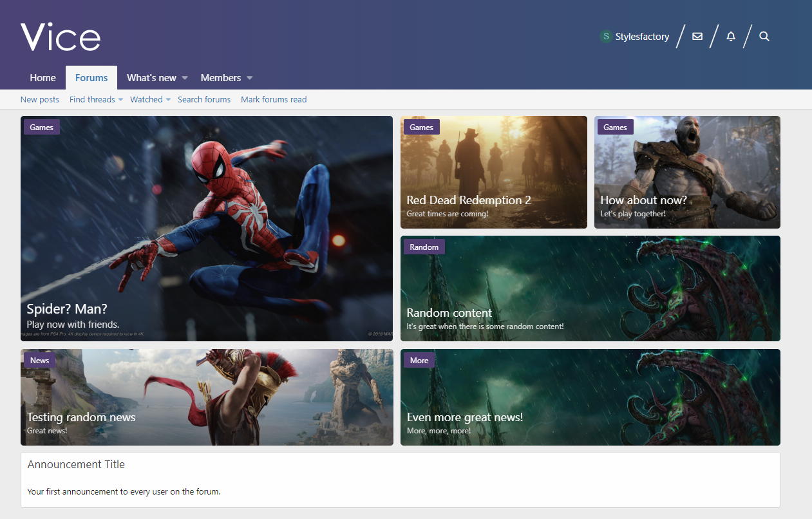This screenshot has height=519, width=812.
Task: Open the inbox envelope icon
Action: [697, 37]
